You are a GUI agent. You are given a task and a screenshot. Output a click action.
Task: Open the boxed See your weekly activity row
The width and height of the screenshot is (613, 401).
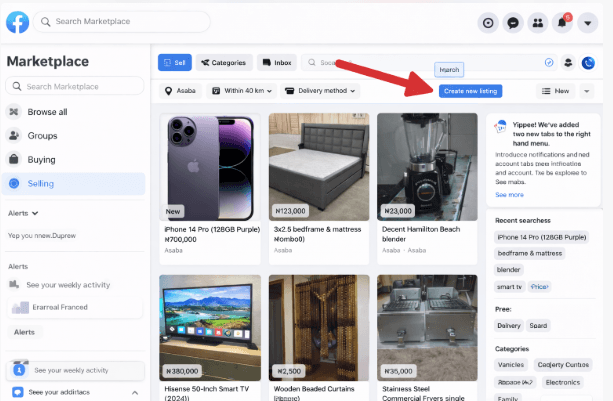tap(75, 370)
